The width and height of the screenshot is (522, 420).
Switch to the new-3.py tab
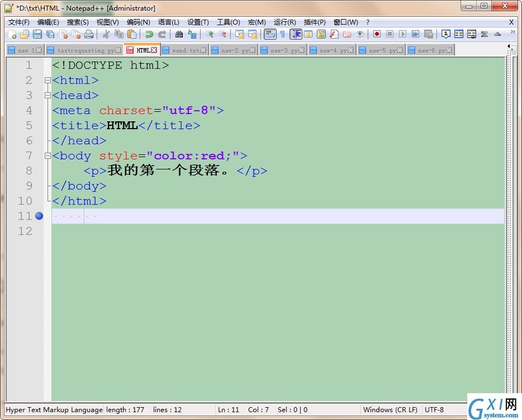coord(284,51)
